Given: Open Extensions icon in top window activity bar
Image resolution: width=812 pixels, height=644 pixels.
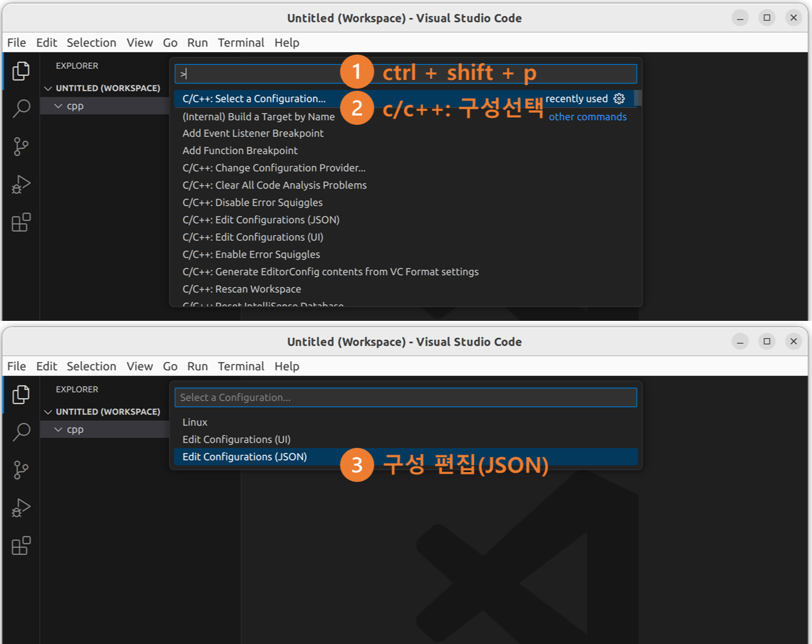Looking at the screenshot, I should point(21,222).
